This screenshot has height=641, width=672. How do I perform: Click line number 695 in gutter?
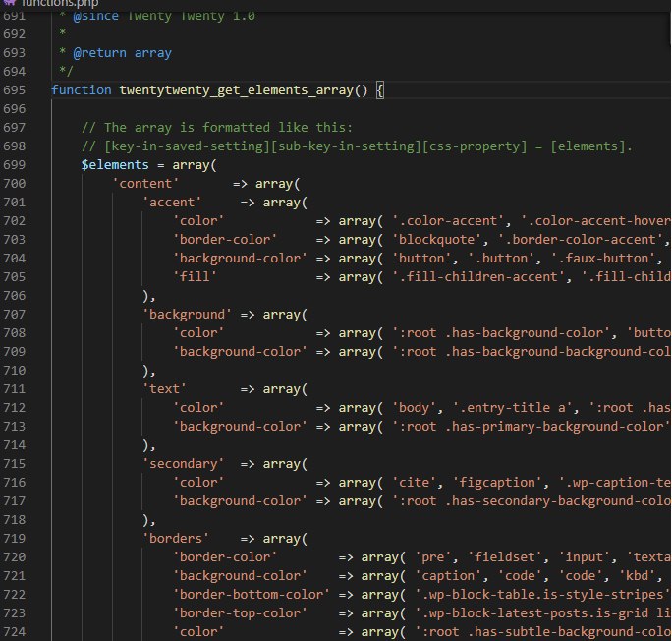pos(14,90)
